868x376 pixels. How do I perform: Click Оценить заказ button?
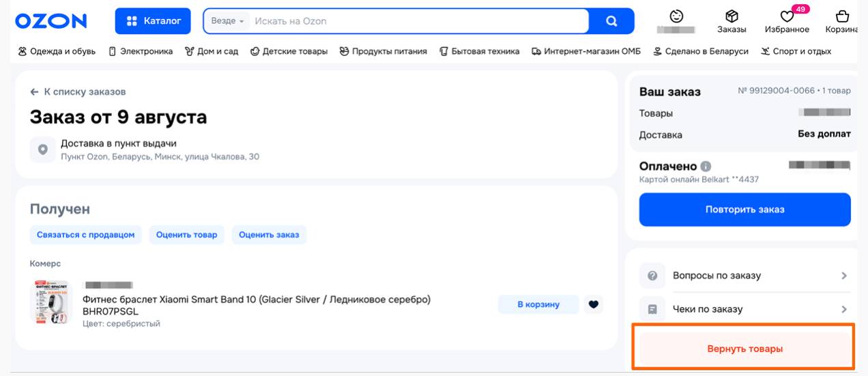click(x=269, y=235)
